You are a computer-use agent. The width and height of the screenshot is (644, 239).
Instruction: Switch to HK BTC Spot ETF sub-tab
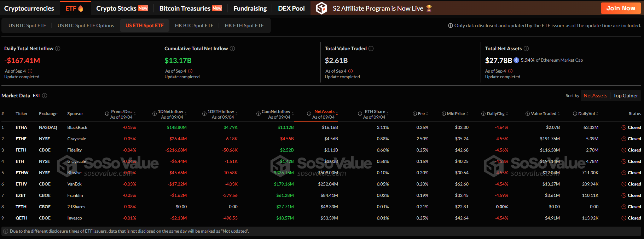(x=194, y=25)
